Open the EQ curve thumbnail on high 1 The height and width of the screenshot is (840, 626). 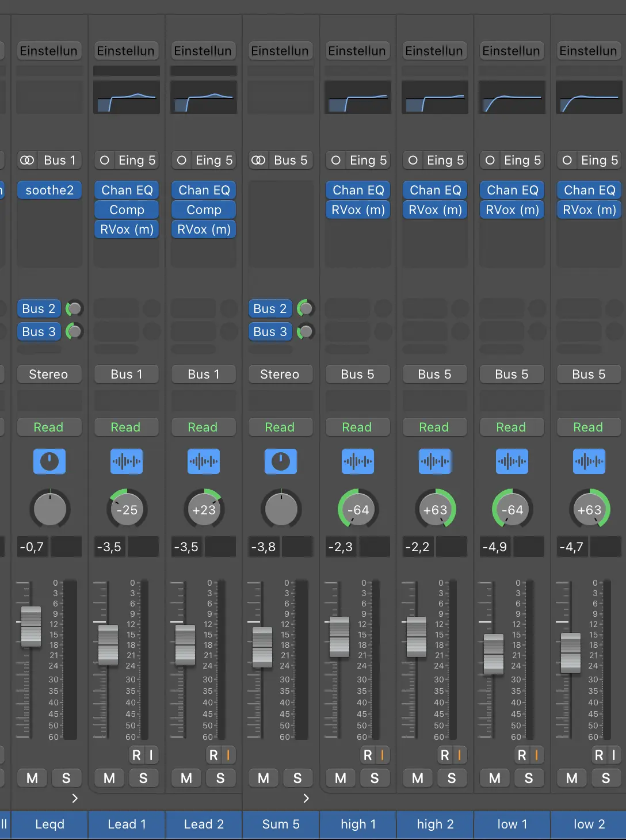[357, 97]
